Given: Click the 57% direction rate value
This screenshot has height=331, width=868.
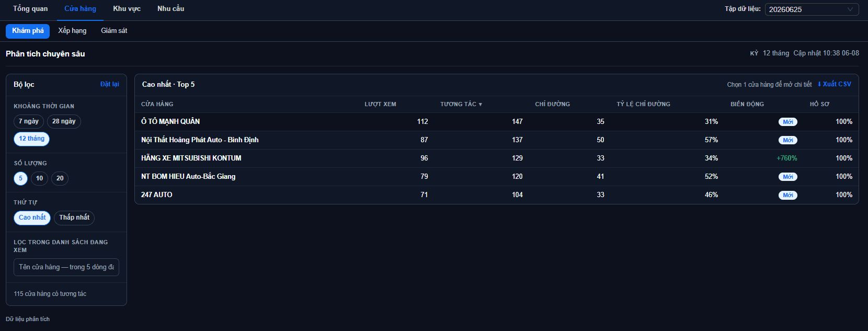Looking at the screenshot, I should point(711,140).
